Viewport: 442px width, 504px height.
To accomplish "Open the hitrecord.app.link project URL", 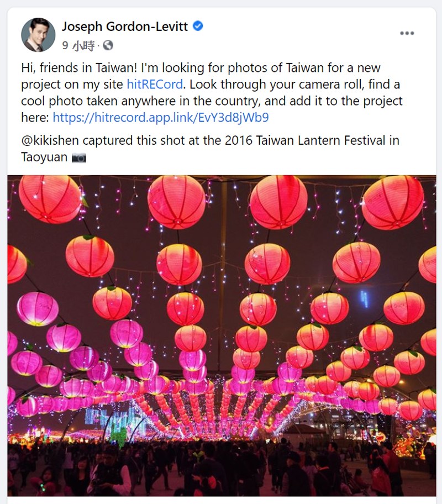I will point(161,117).
